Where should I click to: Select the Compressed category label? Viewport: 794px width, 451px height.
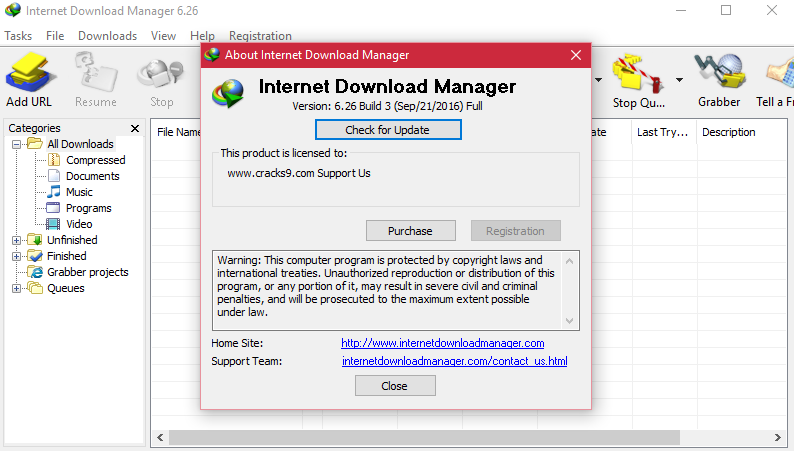(96, 160)
